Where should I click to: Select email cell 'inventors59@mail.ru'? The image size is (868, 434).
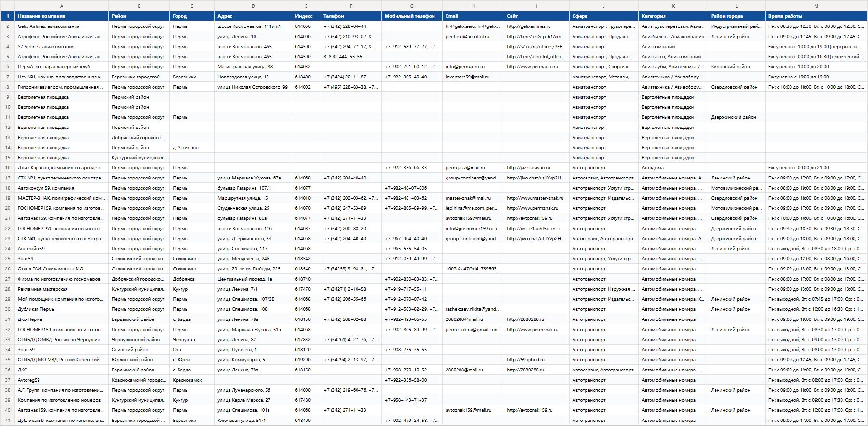click(473, 77)
